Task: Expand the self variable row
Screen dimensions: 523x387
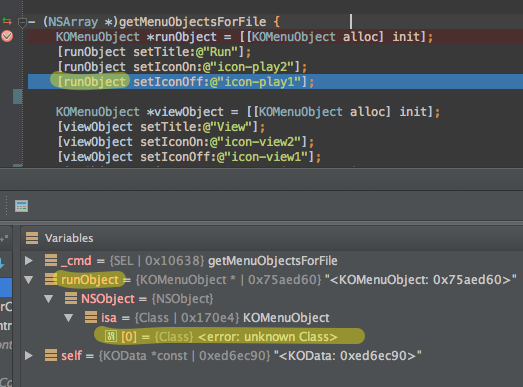Action: point(29,356)
